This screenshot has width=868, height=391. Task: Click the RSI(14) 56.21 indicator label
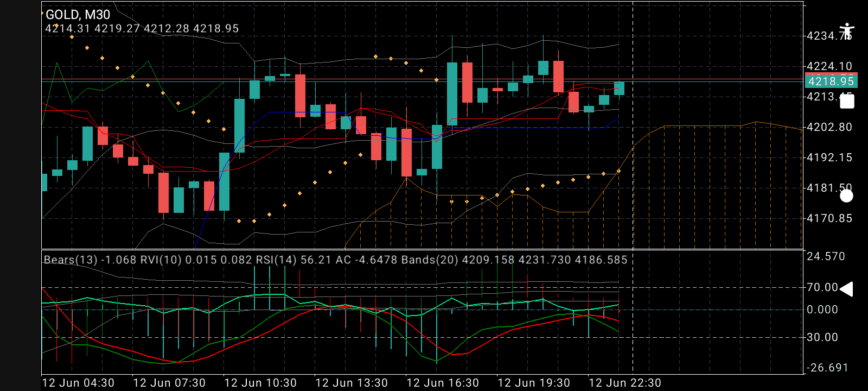tap(293, 260)
